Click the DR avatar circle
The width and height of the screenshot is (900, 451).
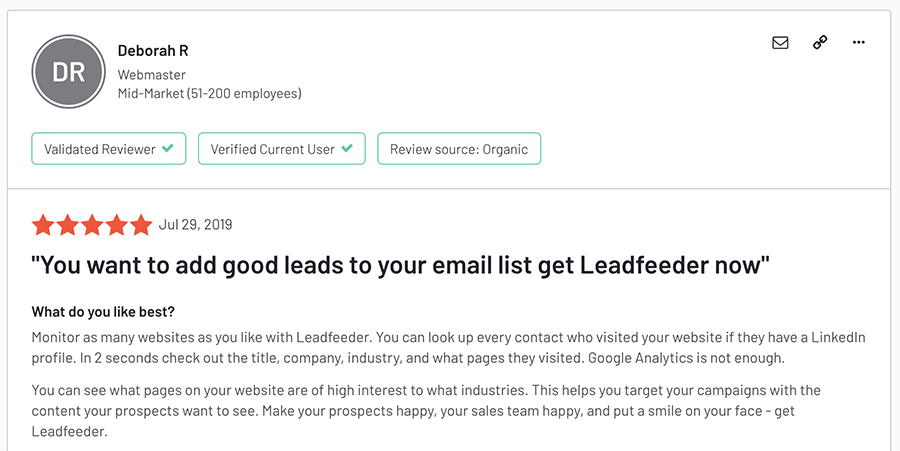(x=68, y=71)
